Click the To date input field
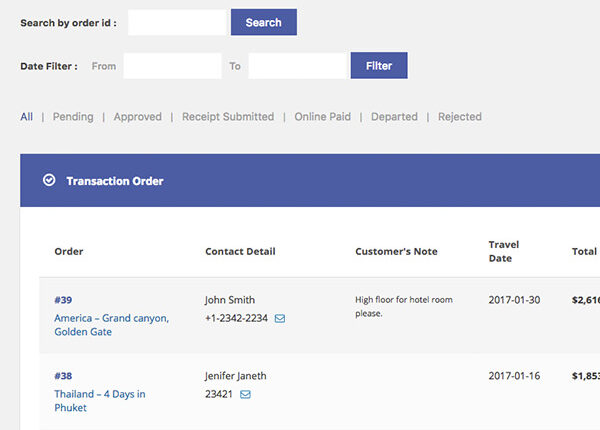 (x=297, y=66)
